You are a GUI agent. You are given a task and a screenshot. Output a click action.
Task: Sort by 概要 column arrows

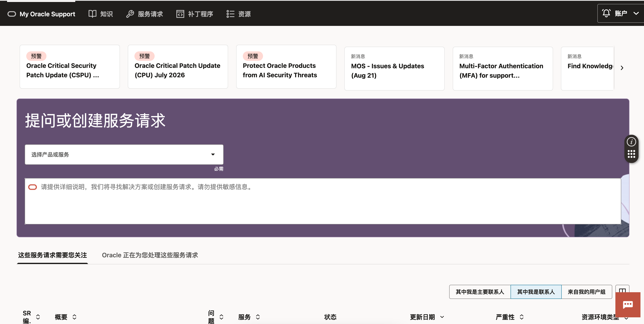coord(74,317)
